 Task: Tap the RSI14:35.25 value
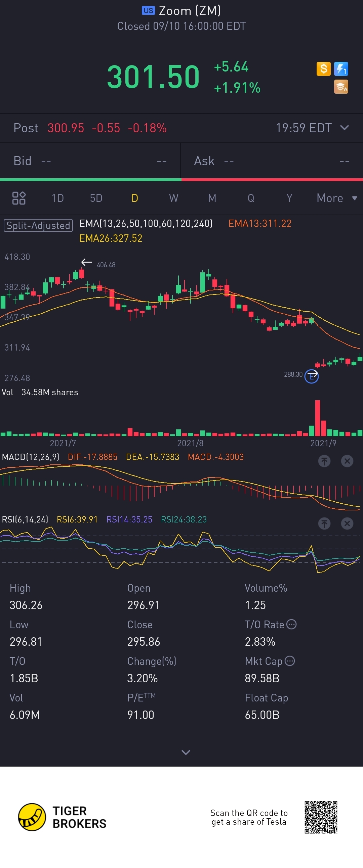coord(129,519)
